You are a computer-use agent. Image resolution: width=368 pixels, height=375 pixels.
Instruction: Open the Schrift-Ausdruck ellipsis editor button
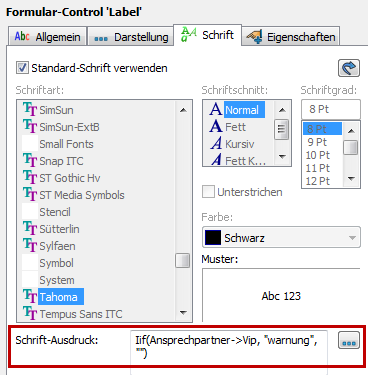[x=349, y=340]
